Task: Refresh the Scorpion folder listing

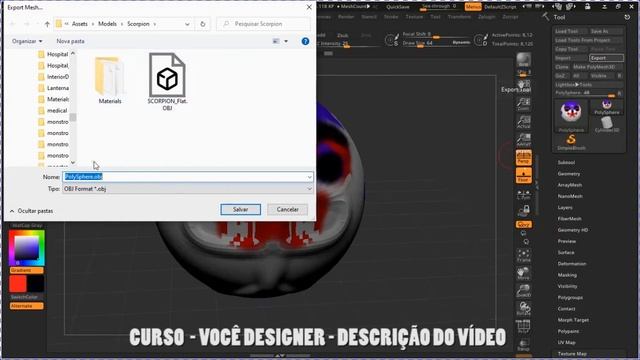Action: 202,24
